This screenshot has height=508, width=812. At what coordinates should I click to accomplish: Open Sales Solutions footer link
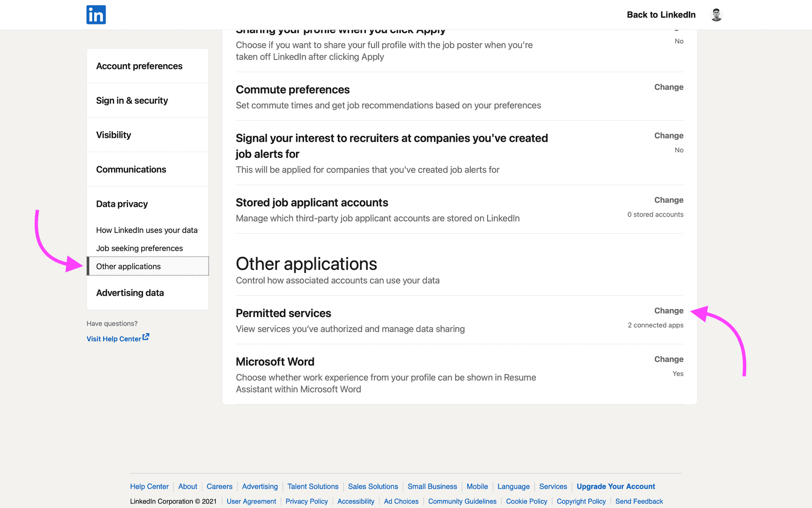click(373, 486)
